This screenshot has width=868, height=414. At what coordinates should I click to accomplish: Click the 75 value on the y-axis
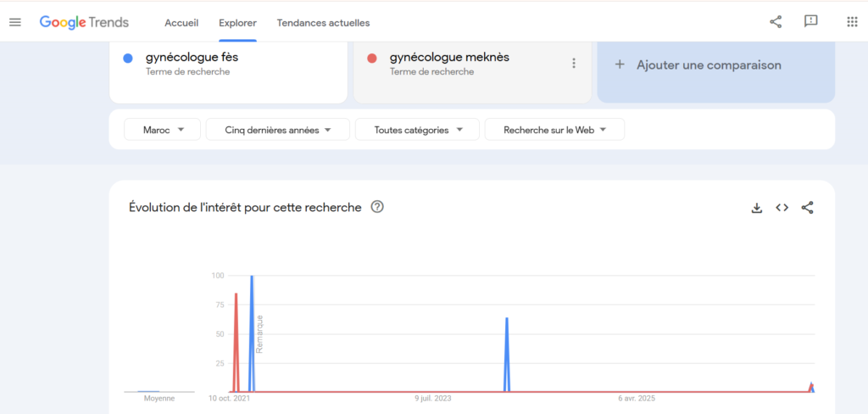coord(218,305)
